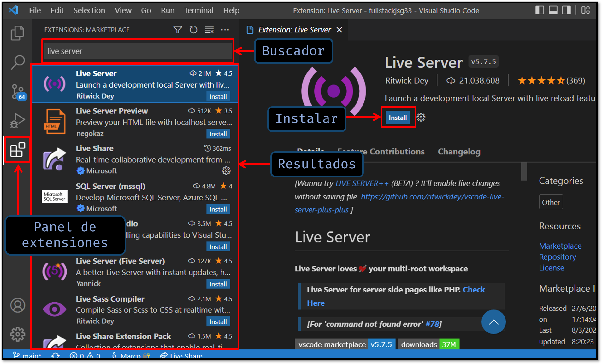The height and width of the screenshot is (364, 602).
Task: Toggle secondary side bar layout icon
Action: point(566,10)
